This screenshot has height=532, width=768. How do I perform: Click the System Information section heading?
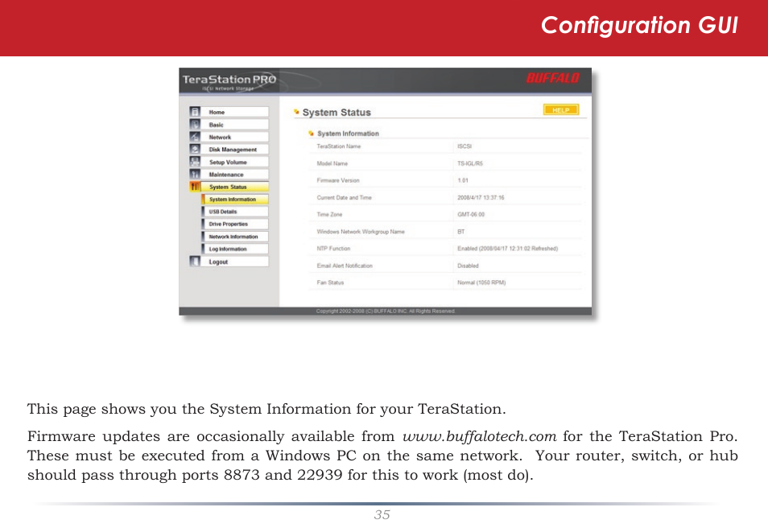tap(348, 134)
